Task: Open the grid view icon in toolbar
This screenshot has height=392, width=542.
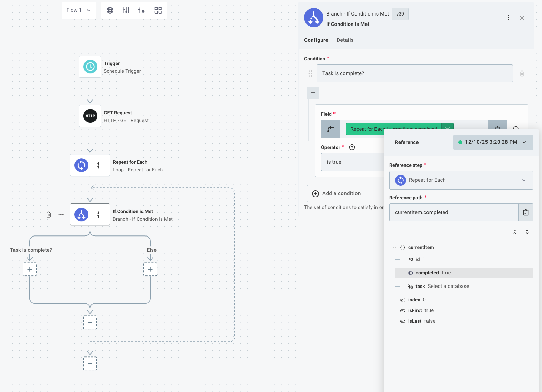Action: pos(158,10)
